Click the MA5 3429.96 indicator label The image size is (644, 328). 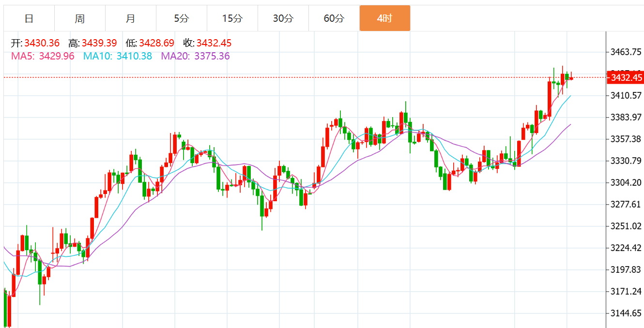(43, 56)
